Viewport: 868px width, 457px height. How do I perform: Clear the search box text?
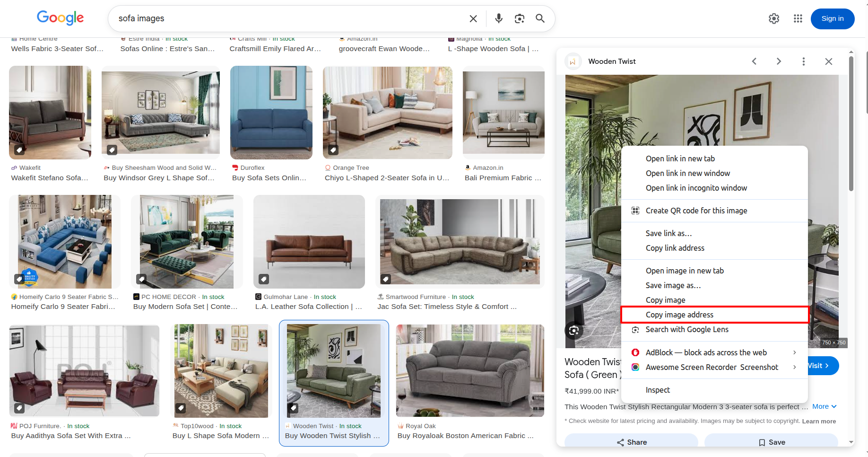coord(473,18)
